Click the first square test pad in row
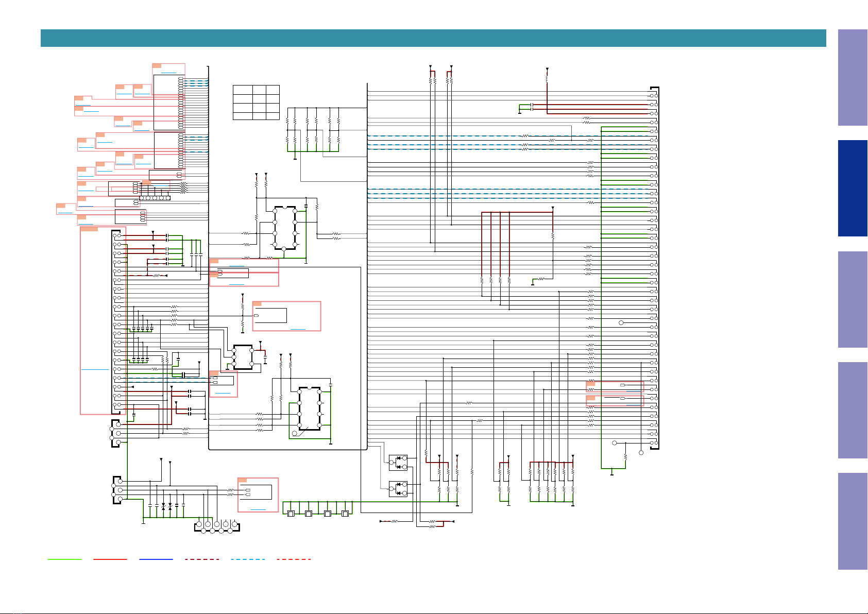The width and height of the screenshot is (868, 614). 291,514
